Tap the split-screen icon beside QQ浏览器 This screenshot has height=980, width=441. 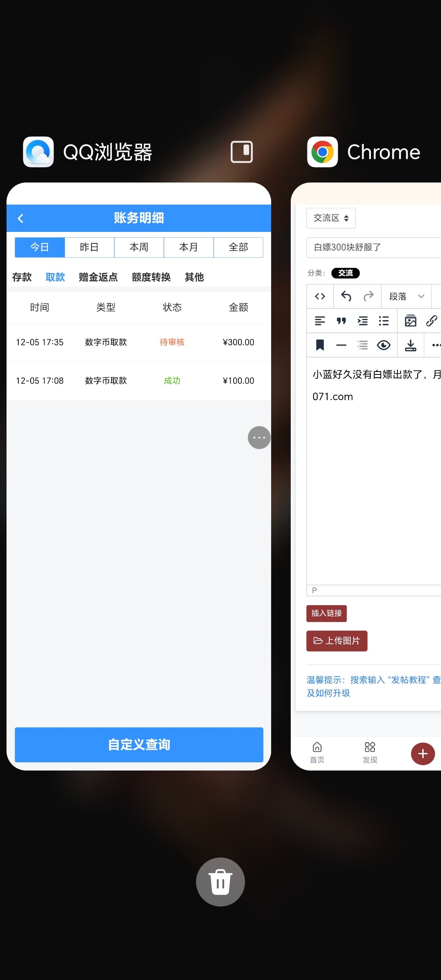242,152
